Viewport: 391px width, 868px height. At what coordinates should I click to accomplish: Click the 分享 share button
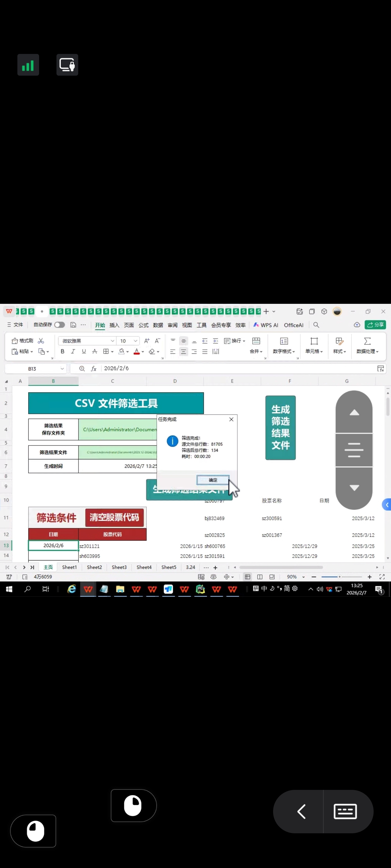(375, 325)
